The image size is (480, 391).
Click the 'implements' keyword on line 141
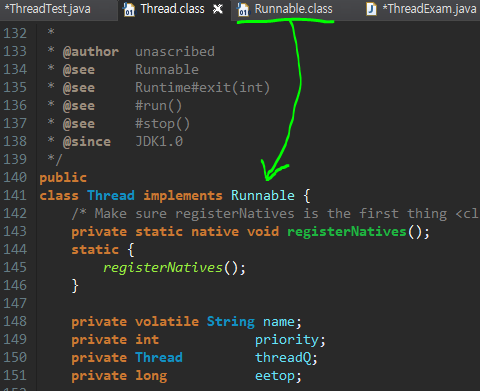point(183,196)
